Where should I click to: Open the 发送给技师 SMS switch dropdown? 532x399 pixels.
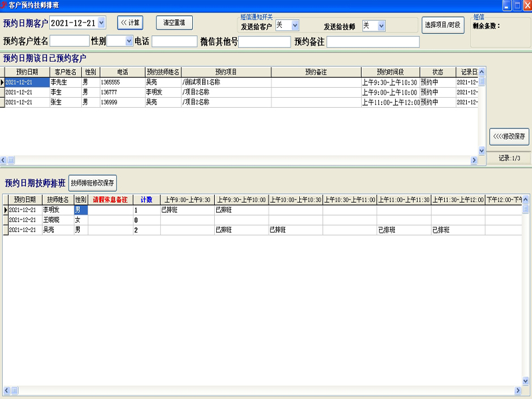[x=381, y=26]
